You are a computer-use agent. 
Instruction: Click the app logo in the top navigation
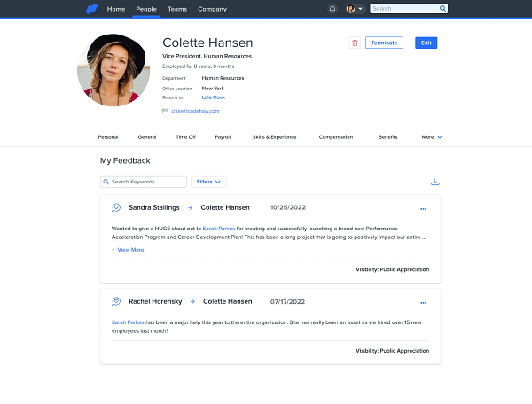tap(91, 9)
